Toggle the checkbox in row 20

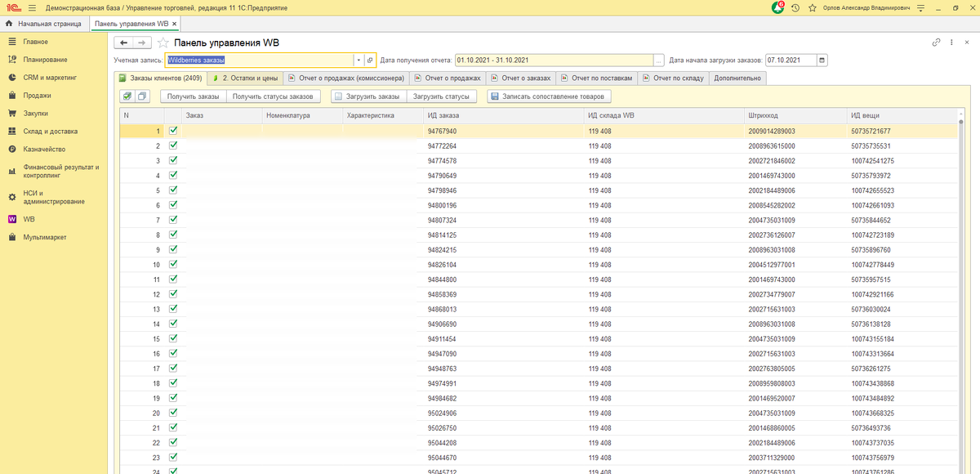pos(173,412)
